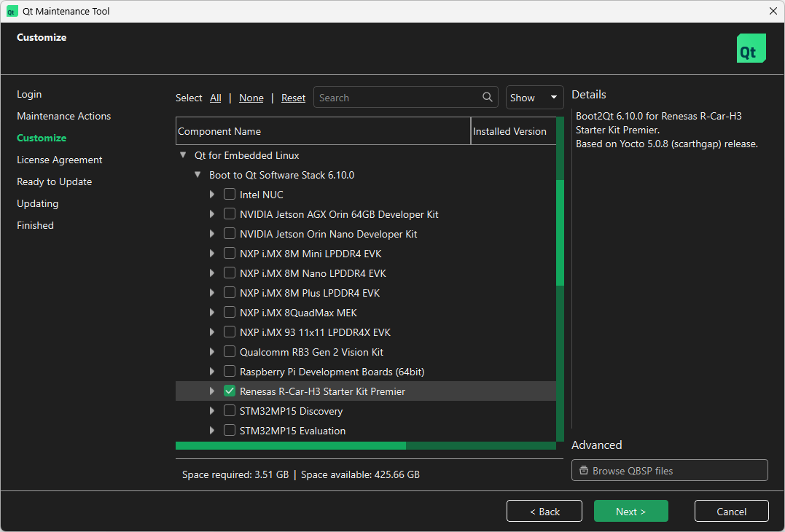Click the Qt logo in the top right corner
The width and height of the screenshot is (785, 532).
tap(751, 47)
